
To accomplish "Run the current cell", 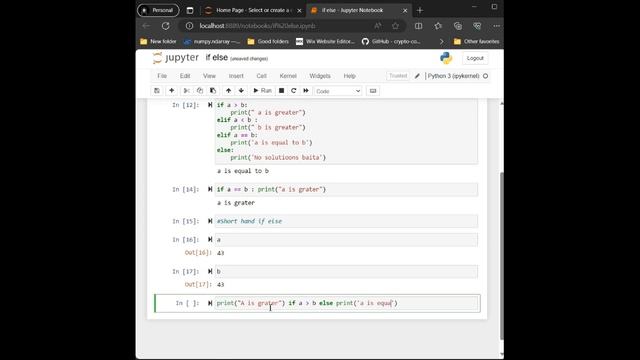I will [x=262, y=91].
